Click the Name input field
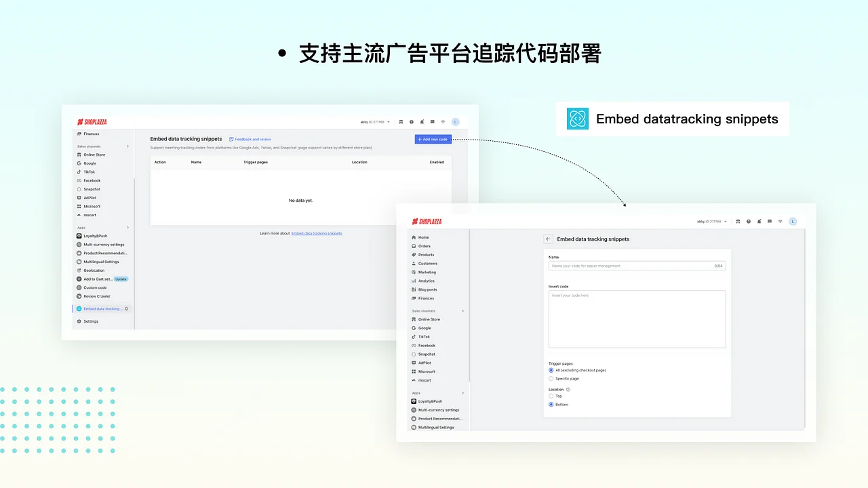This screenshot has width=868, height=488. [x=637, y=266]
